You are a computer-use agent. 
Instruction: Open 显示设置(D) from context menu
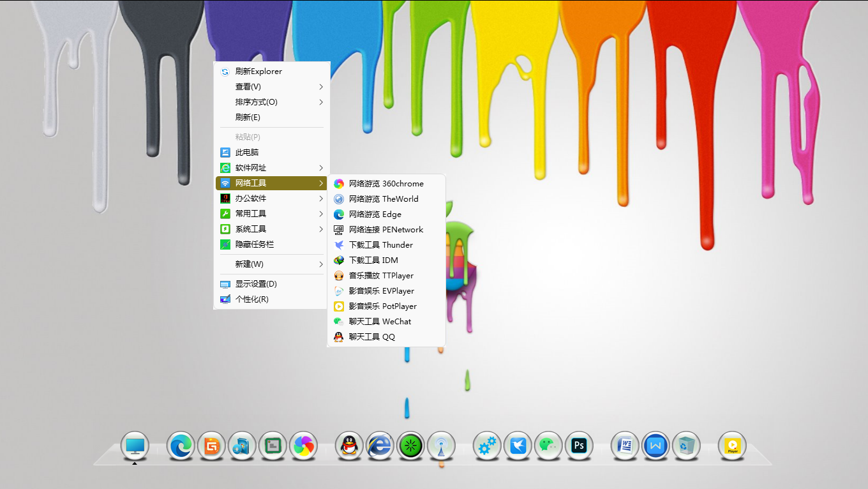(271, 284)
